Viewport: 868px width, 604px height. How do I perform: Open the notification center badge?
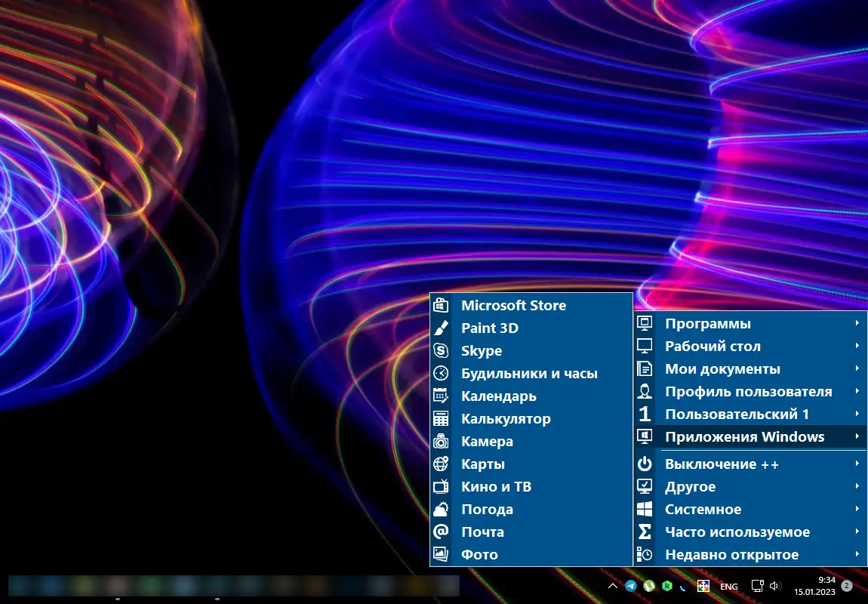coord(847,586)
